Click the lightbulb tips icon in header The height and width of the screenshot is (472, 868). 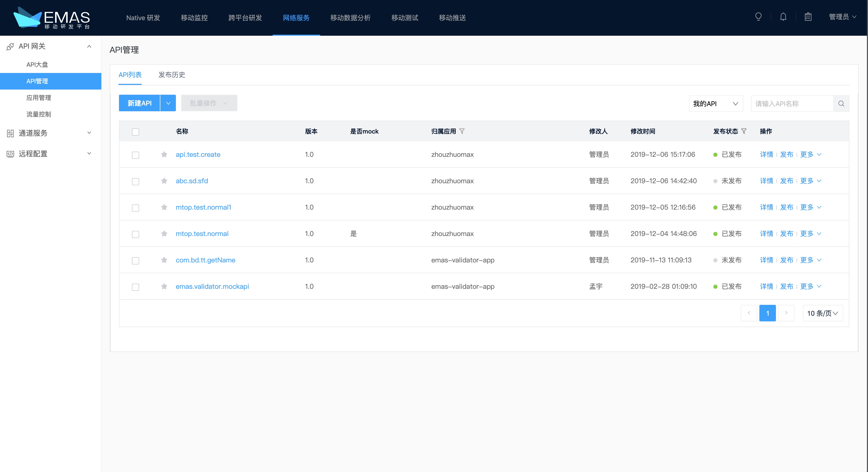[758, 17]
